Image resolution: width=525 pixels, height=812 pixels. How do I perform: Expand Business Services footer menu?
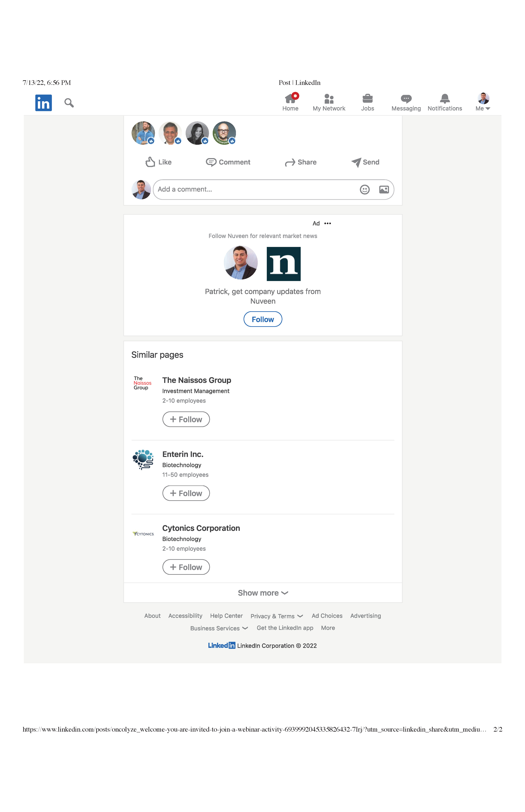point(219,628)
